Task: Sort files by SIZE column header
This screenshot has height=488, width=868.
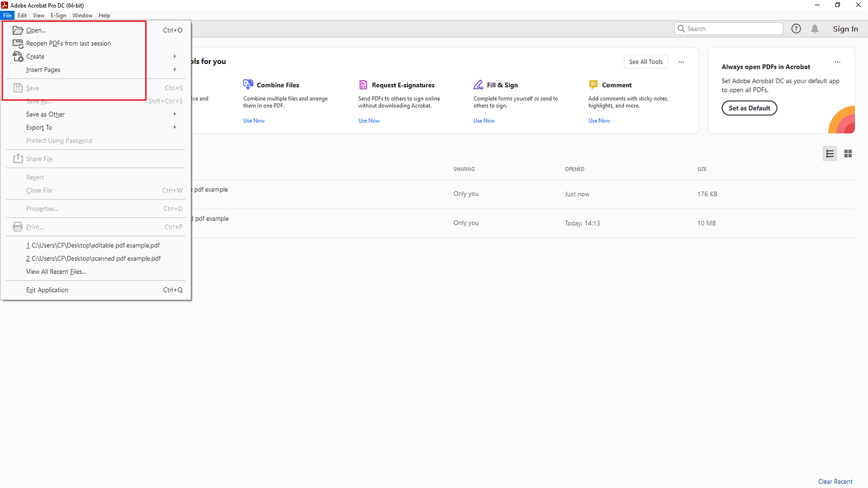Action: pos(701,169)
